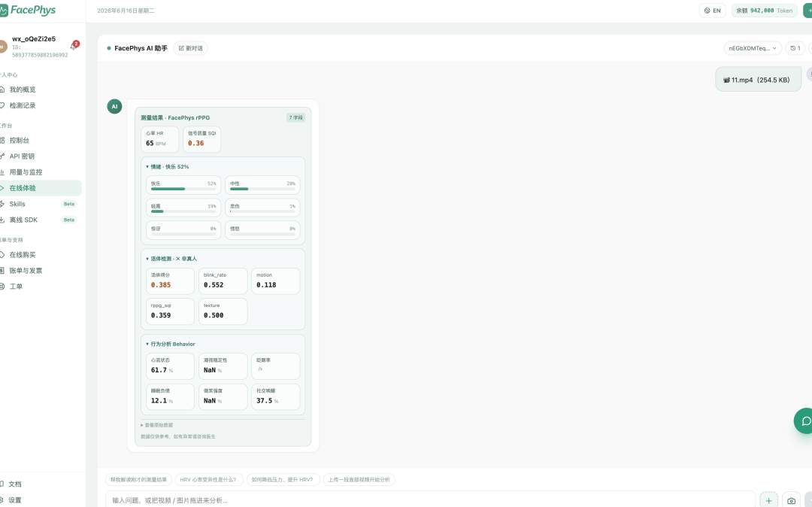Screen dimensions: 812x507
Task: Click the 11.mp4 (254.5 KB) file bubble
Action: point(758,80)
